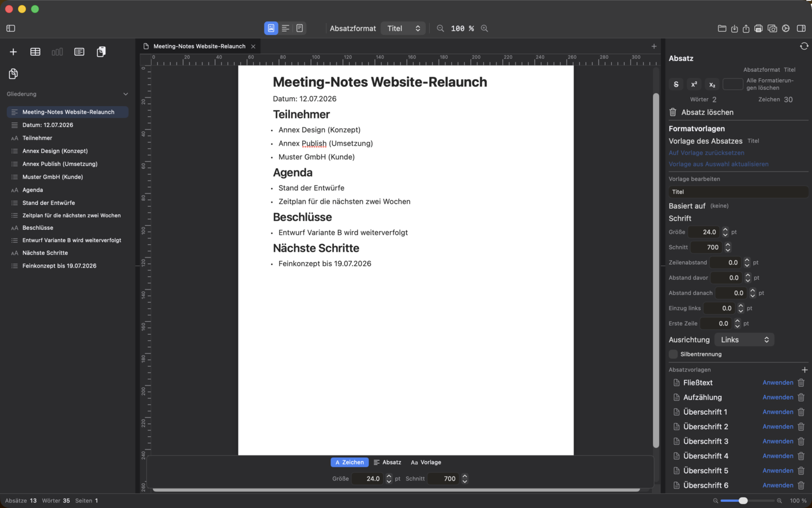Image resolution: width=812 pixels, height=508 pixels.
Task: Enable the Silbentrennung checkbox
Action: [x=673, y=354]
